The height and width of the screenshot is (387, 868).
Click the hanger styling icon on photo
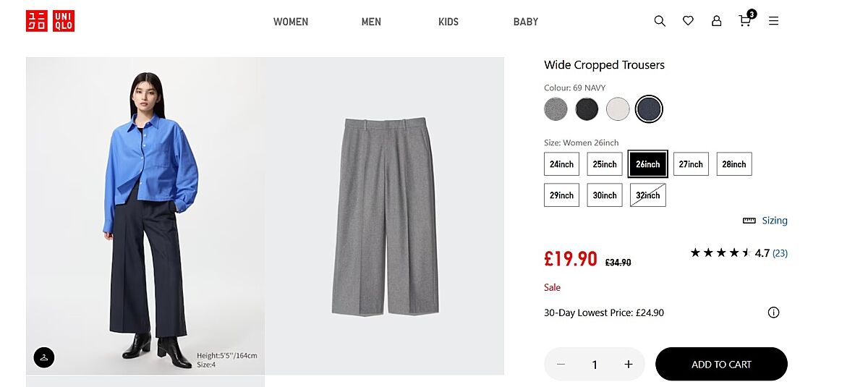point(44,357)
